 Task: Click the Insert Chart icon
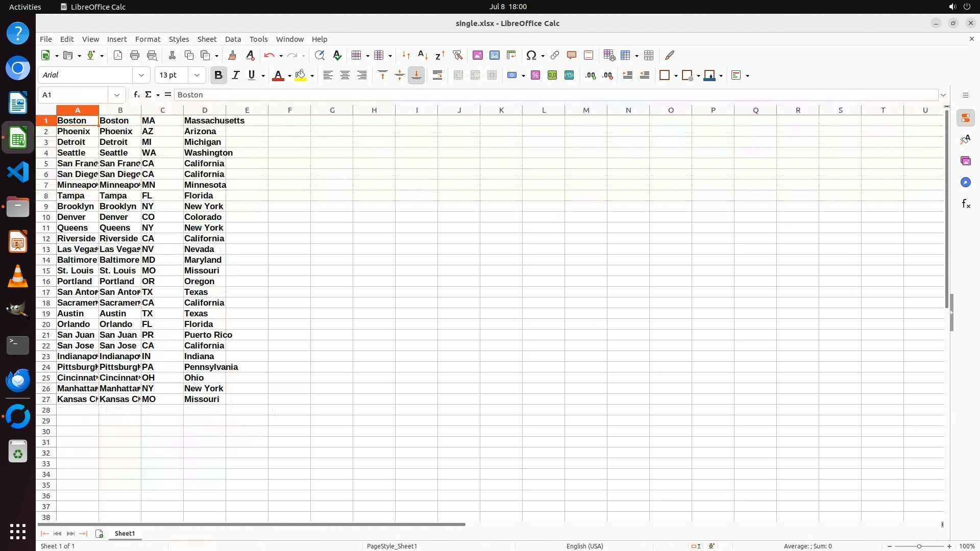click(494, 55)
